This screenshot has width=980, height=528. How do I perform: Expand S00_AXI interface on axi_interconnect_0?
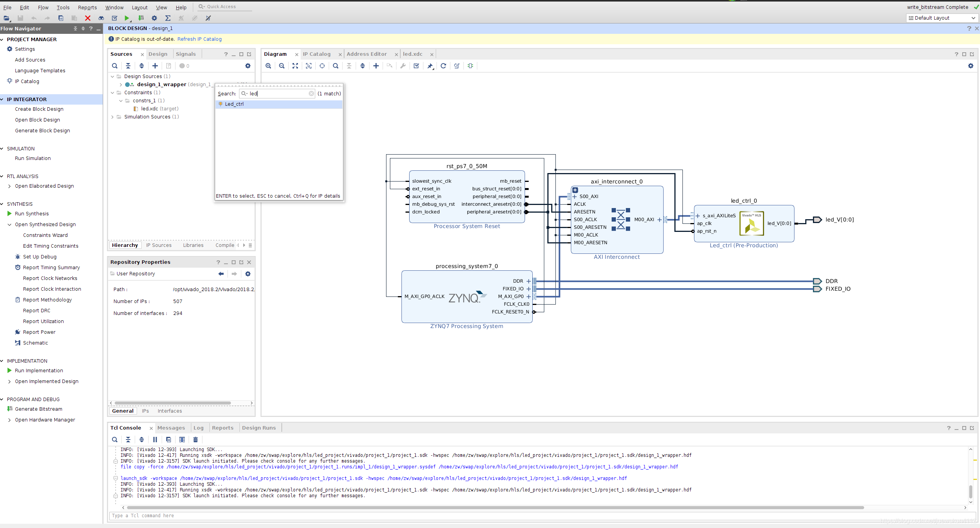pyautogui.click(x=575, y=197)
